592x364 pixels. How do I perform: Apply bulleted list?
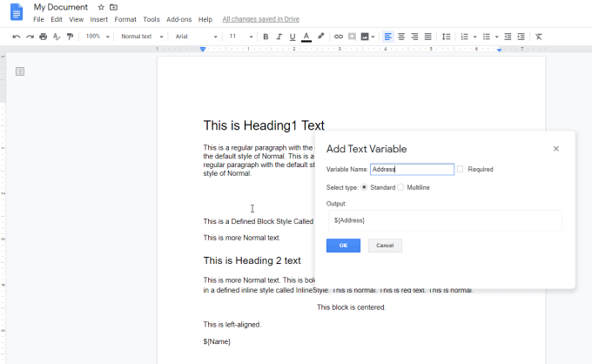click(x=487, y=37)
